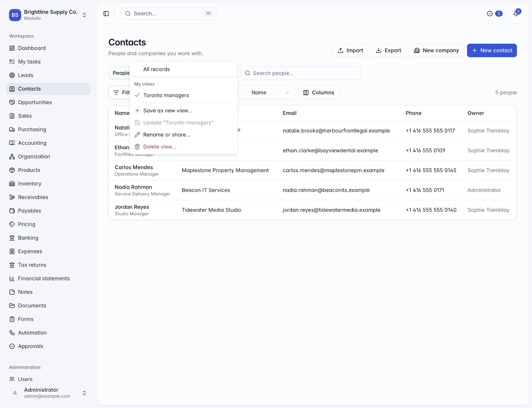
Task: Open the Leads section
Action: [48, 75]
